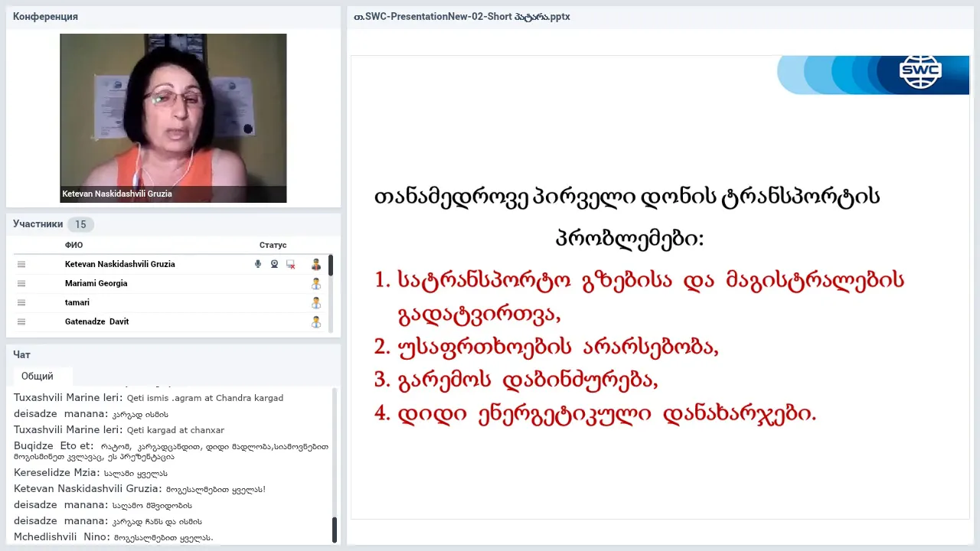Click Mchedlishvili Nino chat message
This screenshot has width=980, height=551.
pyautogui.click(x=113, y=537)
